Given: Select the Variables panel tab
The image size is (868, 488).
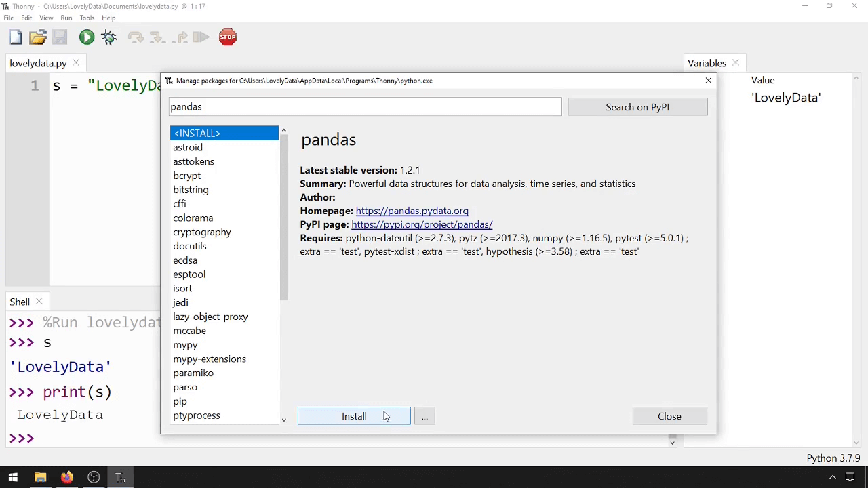Looking at the screenshot, I should (x=707, y=63).
